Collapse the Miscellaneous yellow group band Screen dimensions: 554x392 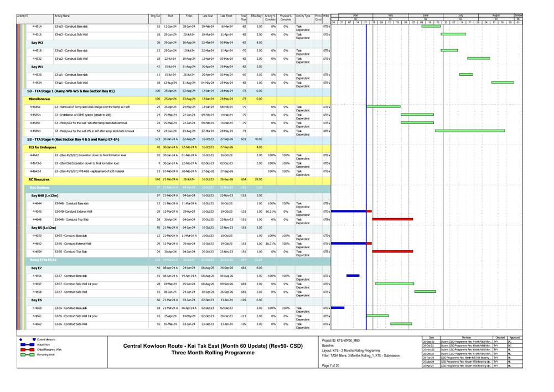click(x=40, y=99)
